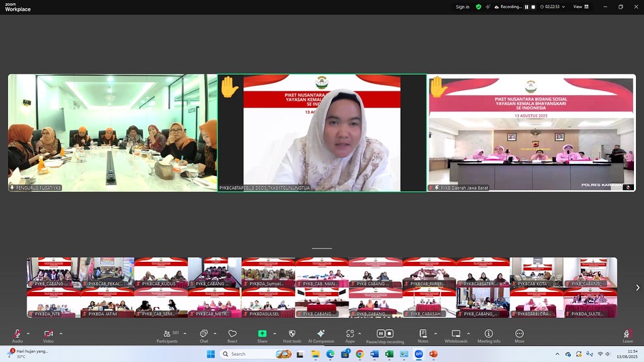
Task: Expand the Audio options arrow
Action: 29,333
